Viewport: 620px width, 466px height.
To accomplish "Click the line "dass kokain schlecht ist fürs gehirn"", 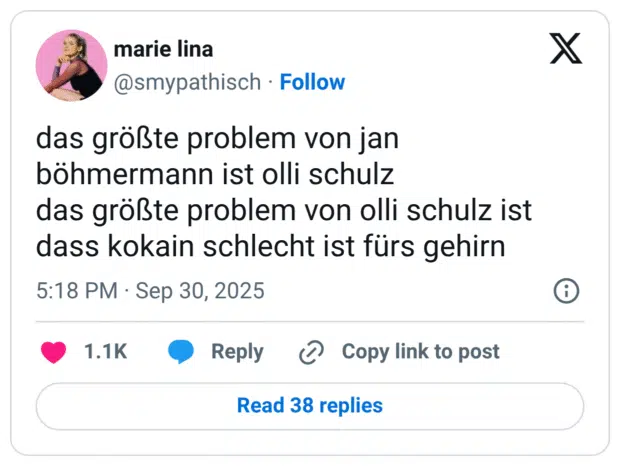I will pyautogui.click(x=268, y=248).
